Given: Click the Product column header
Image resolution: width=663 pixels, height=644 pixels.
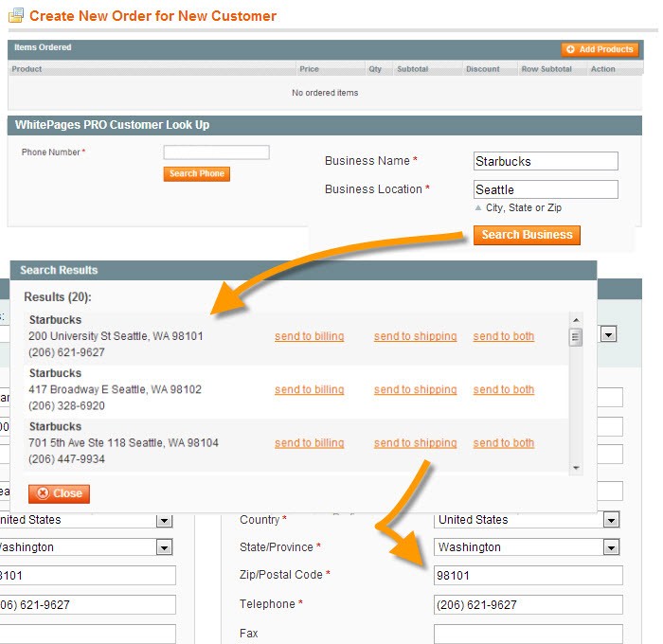Looking at the screenshot, I should pos(27,69).
